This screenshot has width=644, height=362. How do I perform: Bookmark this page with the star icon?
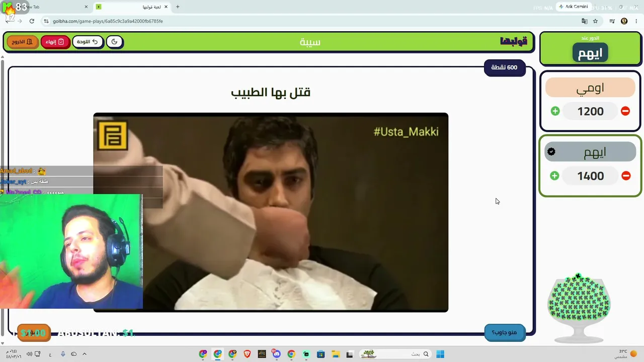(595, 21)
